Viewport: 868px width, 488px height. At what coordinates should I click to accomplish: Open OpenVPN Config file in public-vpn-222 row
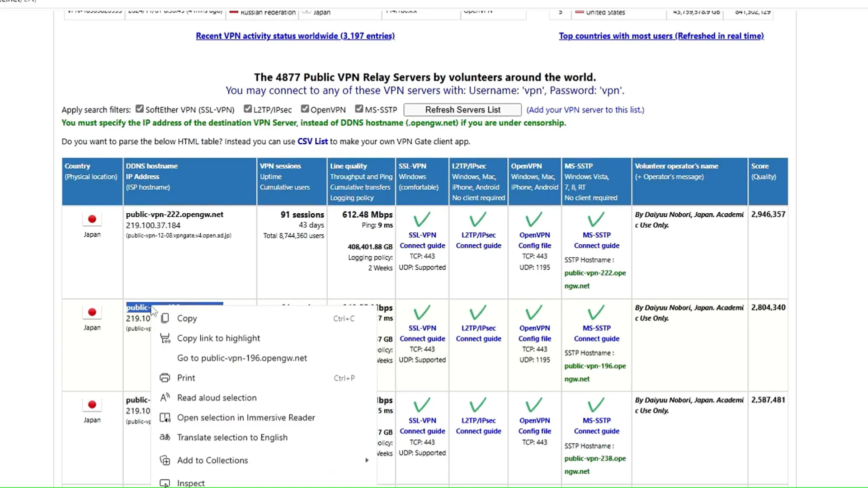(535, 246)
